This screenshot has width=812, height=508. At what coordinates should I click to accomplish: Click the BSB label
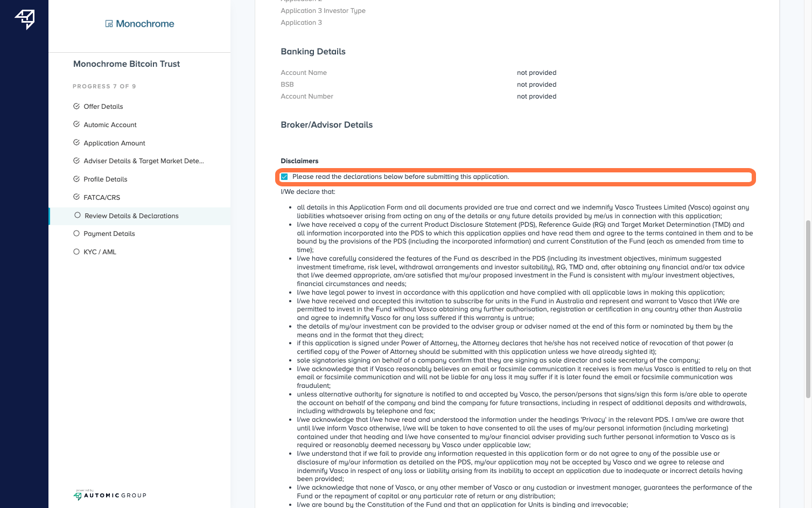[x=287, y=85]
